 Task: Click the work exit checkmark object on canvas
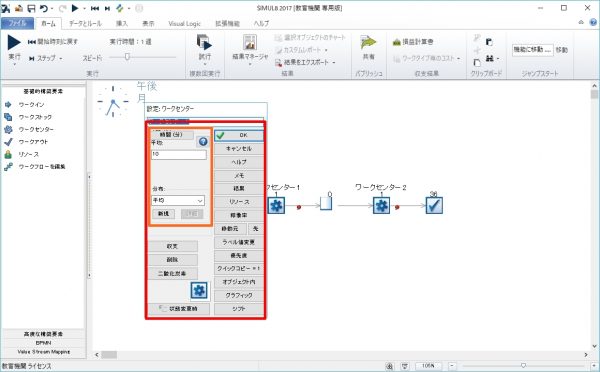[x=434, y=206]
